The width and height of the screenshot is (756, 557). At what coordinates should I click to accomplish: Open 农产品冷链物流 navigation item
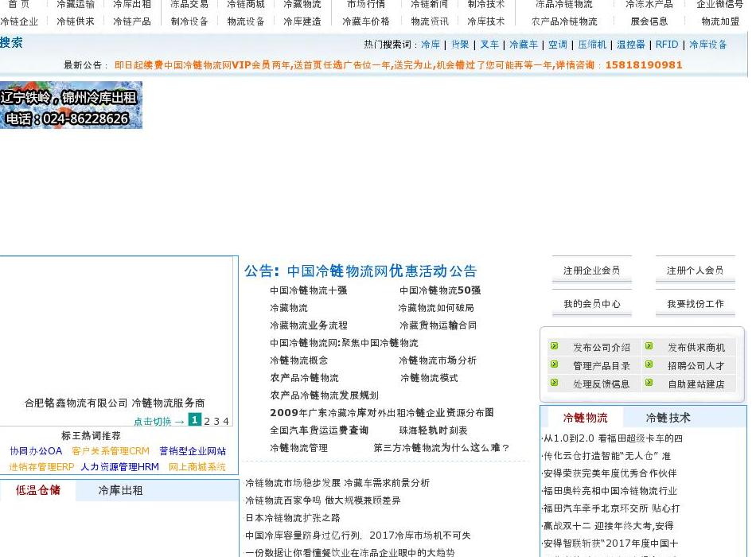click(564, 21)
